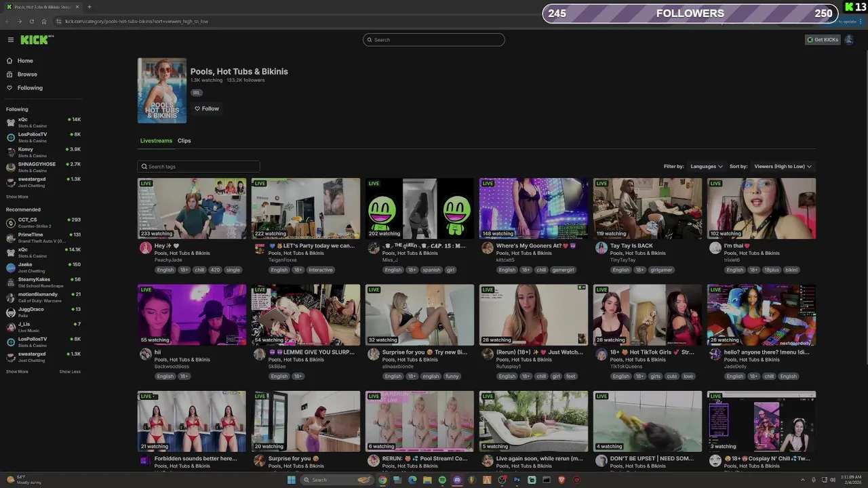Click J_Lis avatar in Recommended list

tap(11, 327)
